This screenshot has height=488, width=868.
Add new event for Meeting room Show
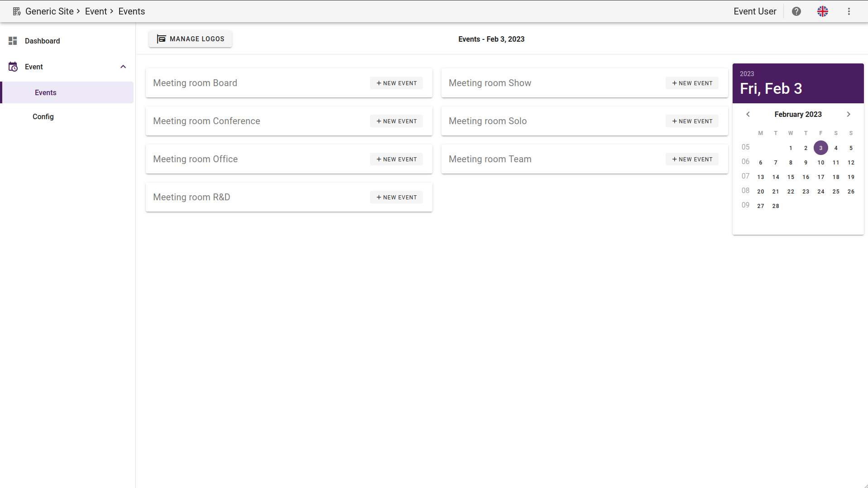tap(692, 83)
